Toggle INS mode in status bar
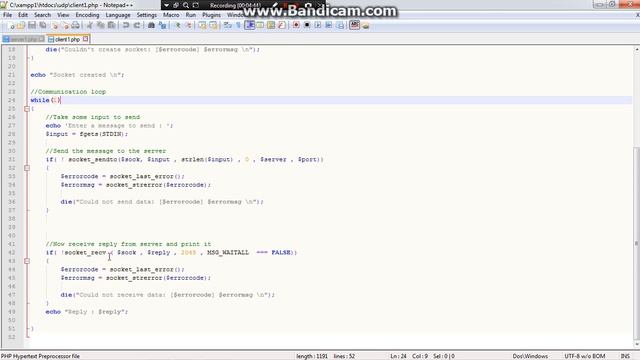 [625, 356]
